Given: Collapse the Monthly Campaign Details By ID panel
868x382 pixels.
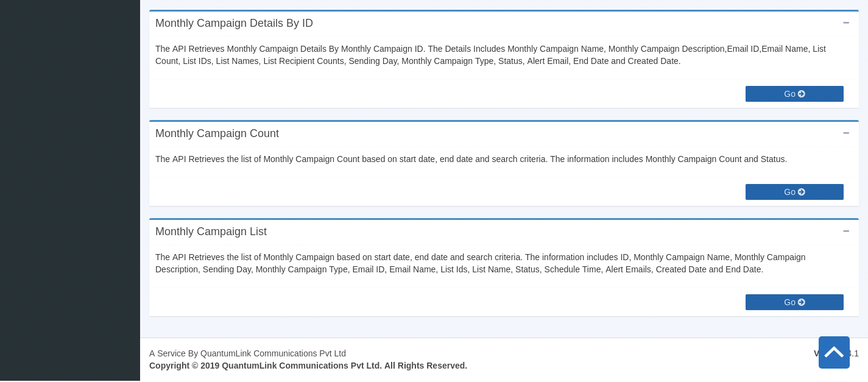Looking at the screenshot, I should 845,23.
